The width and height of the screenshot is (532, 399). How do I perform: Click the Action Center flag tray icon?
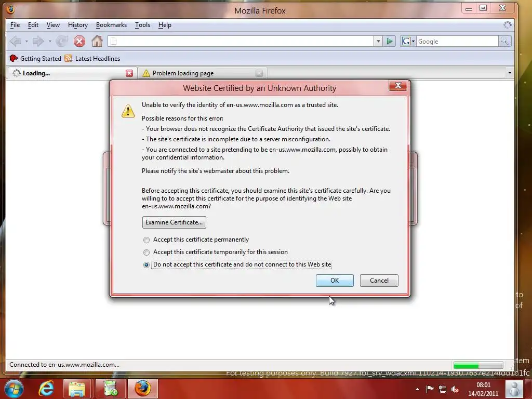click(430, 389)
